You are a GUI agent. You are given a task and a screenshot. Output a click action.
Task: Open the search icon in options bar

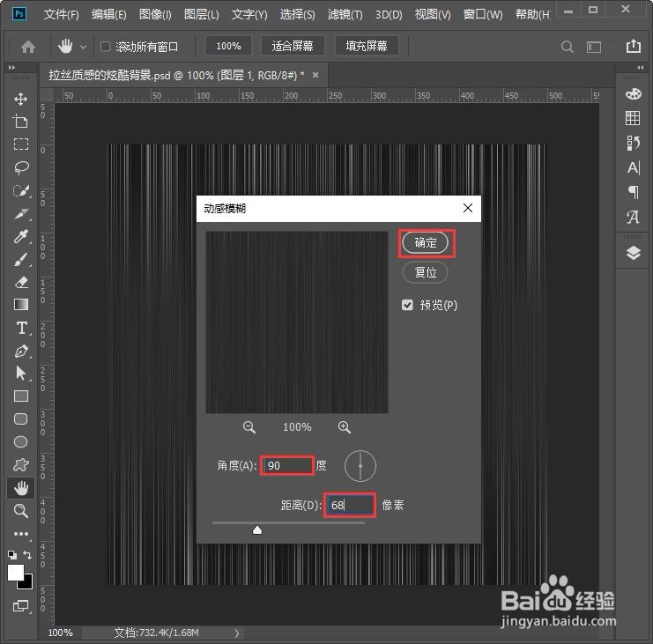[x=568, y=47]
